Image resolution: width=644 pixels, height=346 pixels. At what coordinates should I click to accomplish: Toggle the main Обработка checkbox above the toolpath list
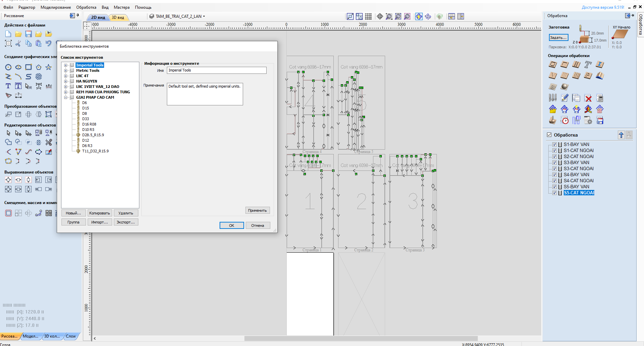549,135
